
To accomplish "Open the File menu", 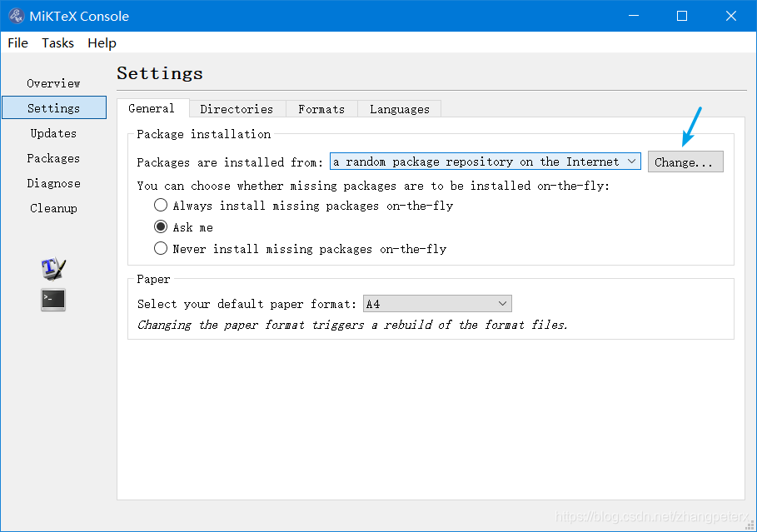I will pyautogui.click(x=17, y=43).
